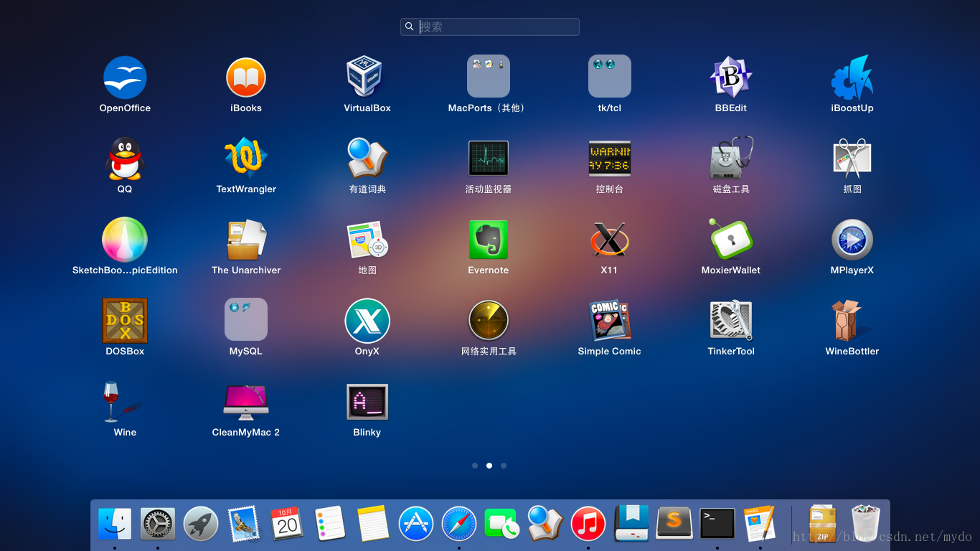This screenshot has height=551, width=980.
Task: Click the Launchpad 搜索 search field
Action: tap(490, 27)
